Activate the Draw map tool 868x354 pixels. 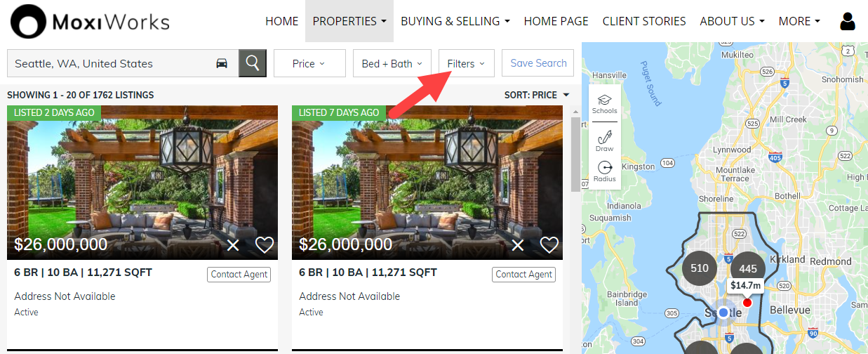tap(604, 140)
